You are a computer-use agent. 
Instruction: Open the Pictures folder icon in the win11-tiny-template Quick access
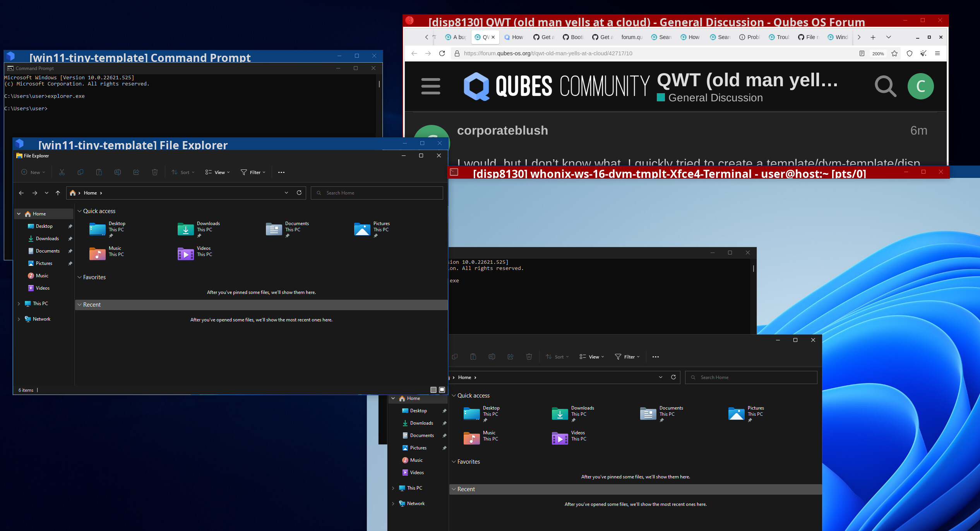pyautogui.click(x=362, y=229)
